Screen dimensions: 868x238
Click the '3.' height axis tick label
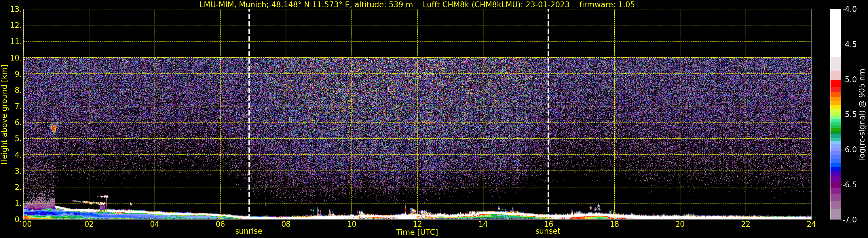[18, 171]
